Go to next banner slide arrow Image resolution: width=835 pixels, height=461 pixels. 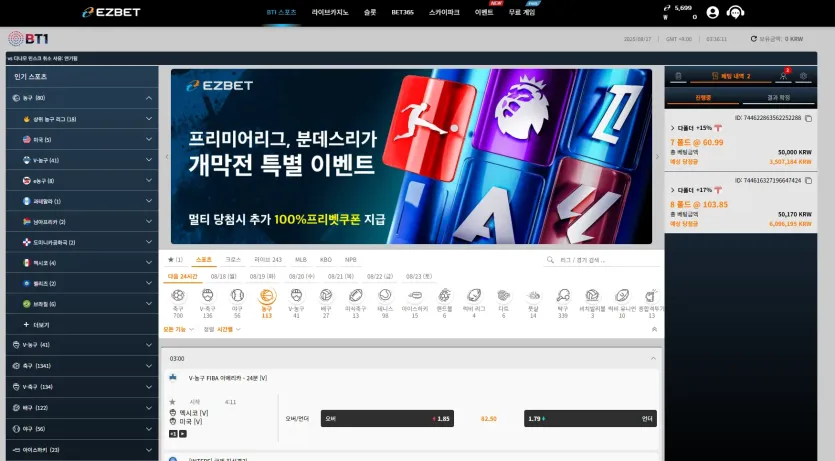click(x=657, y=157)
